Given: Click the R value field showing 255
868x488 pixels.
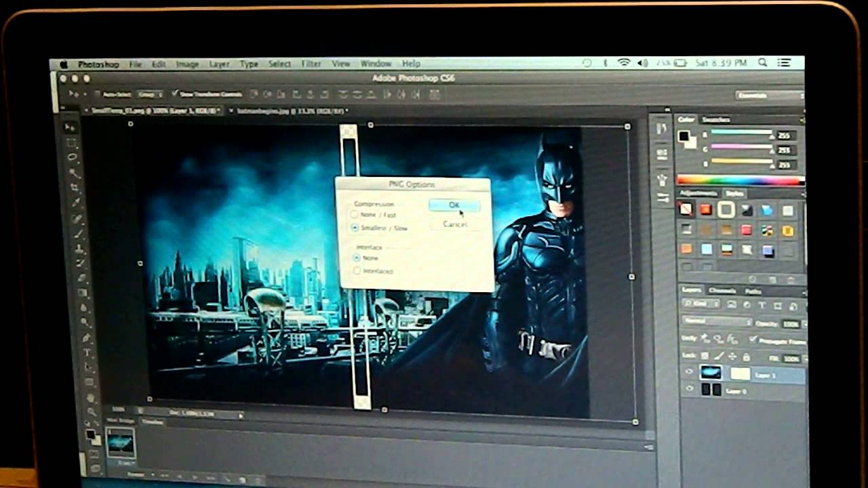Looking at the screenshot, I should pos(785,135).
